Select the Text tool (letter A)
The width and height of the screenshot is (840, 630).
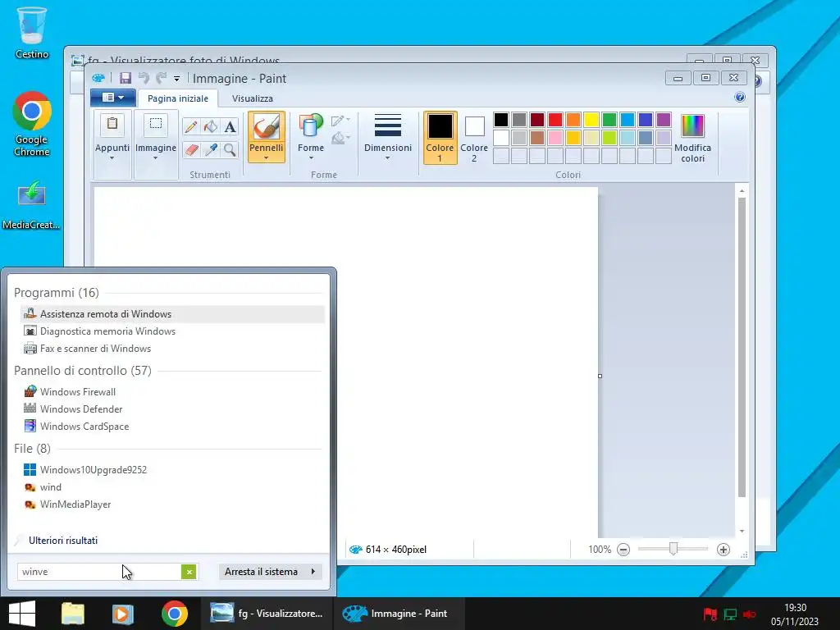(230, 126)
